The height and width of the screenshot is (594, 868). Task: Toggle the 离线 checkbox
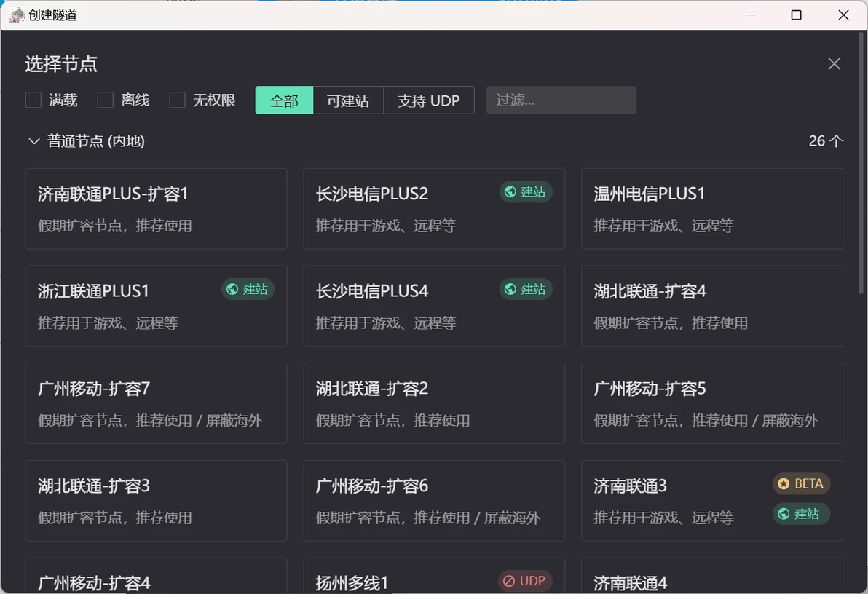point(105,100)
